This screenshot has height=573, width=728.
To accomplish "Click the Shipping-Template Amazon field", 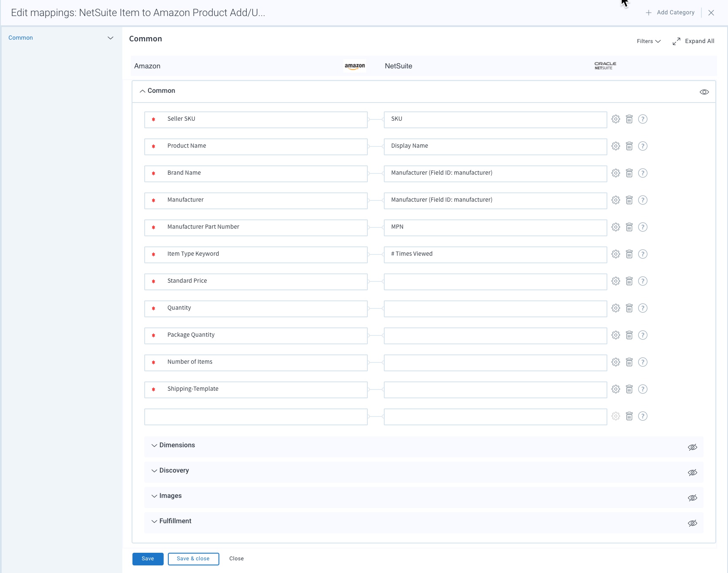I will click(x=256, y=390).
